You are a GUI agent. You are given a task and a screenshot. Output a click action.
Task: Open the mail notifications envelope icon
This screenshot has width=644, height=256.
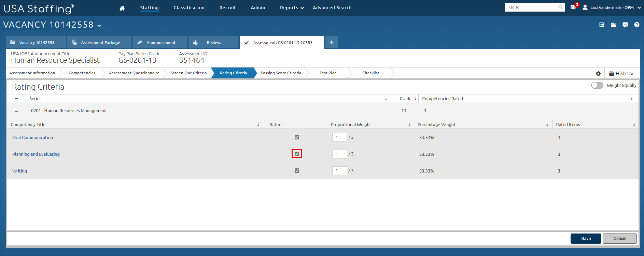click(573, 7)
